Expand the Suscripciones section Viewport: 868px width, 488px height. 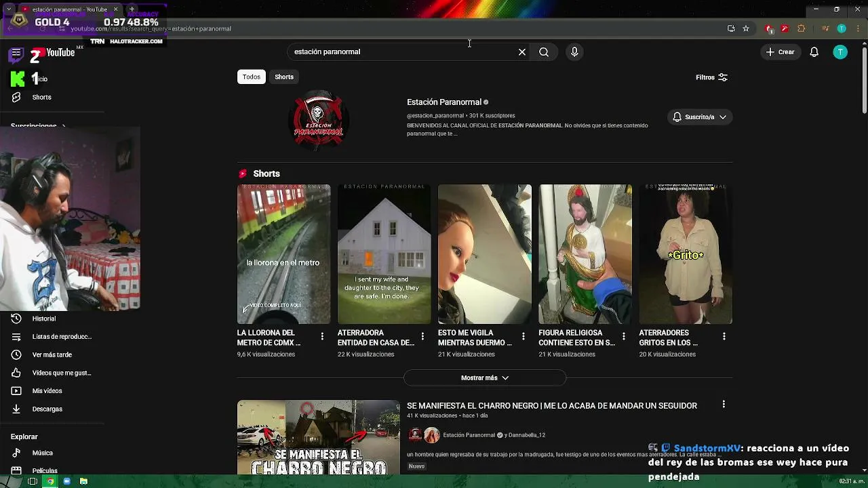click(39, 126)
